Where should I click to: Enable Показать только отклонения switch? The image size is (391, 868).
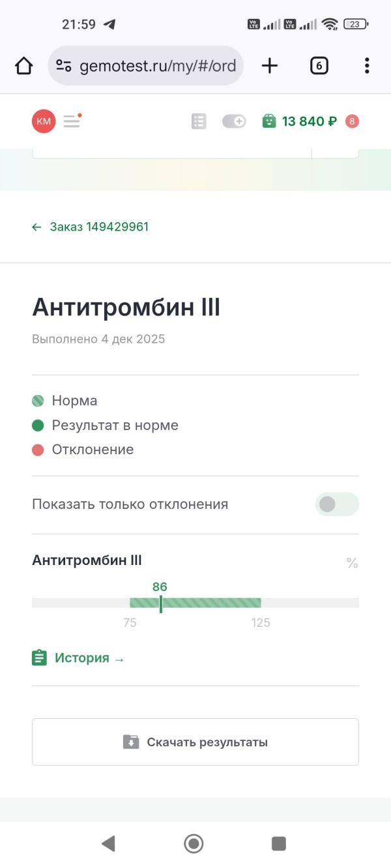[337, 504]
